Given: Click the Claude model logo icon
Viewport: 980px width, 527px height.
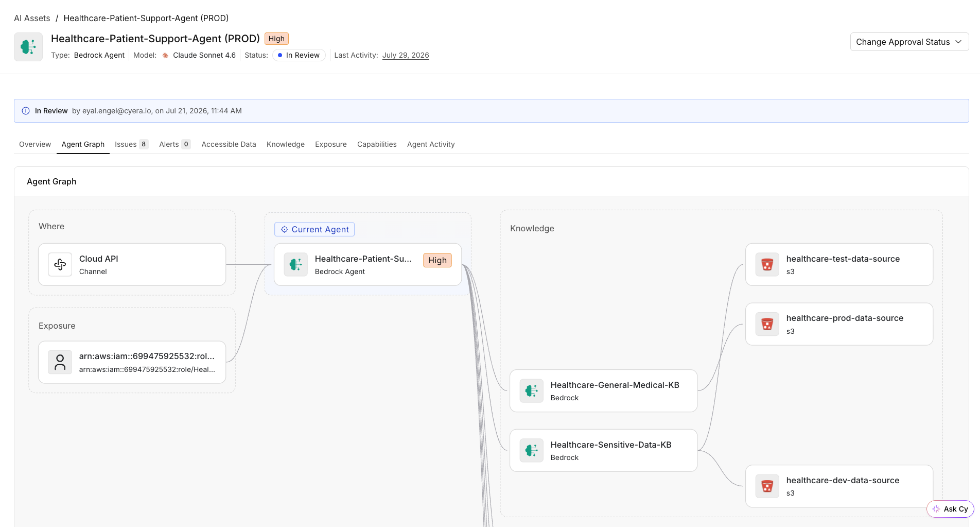Looking at the screenshot, I should tap(165, 56).
